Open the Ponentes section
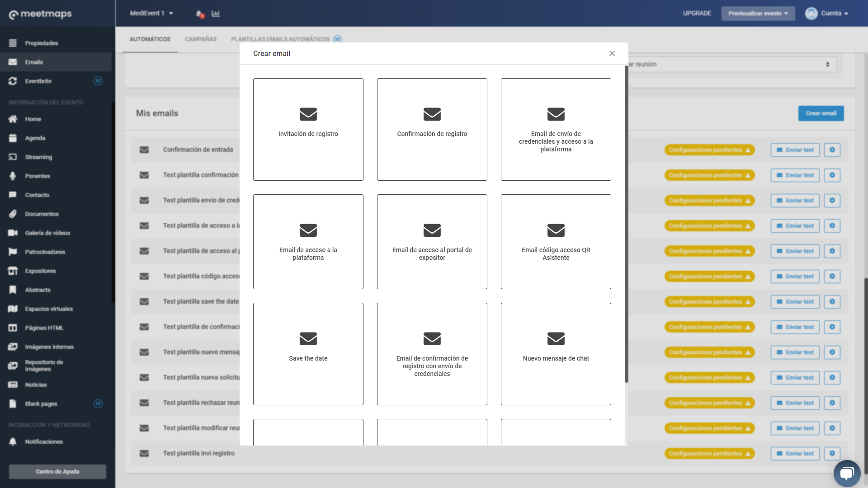 [56, 176]
